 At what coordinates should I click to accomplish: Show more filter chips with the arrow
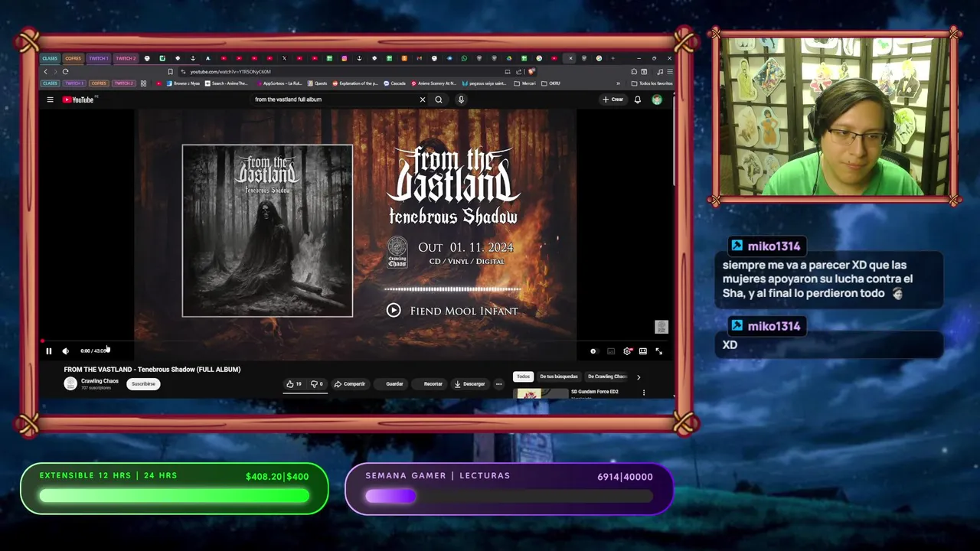639,377
